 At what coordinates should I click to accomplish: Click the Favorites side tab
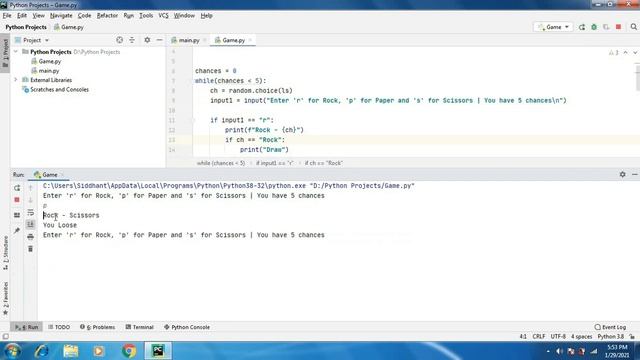[5, 298]
